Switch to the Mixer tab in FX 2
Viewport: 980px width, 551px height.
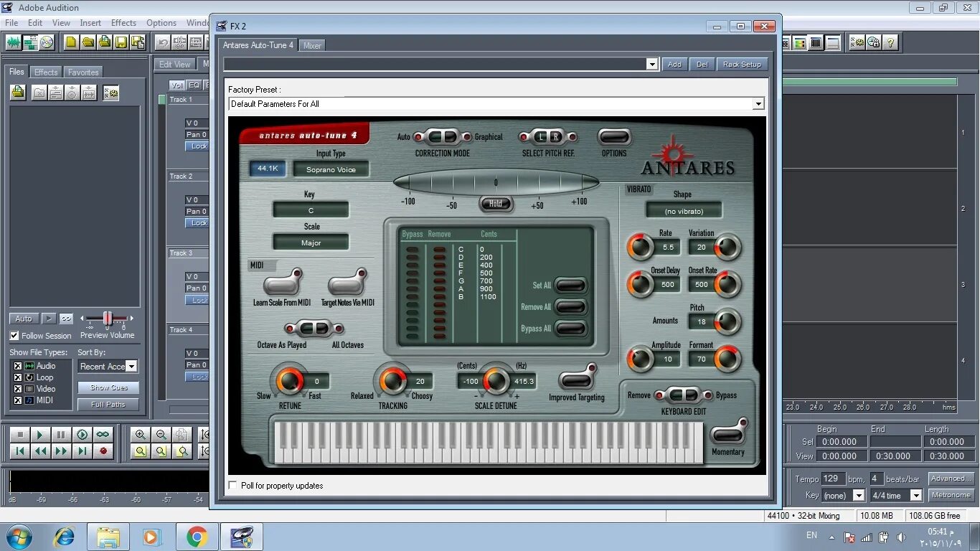click(x=312, y=45)
